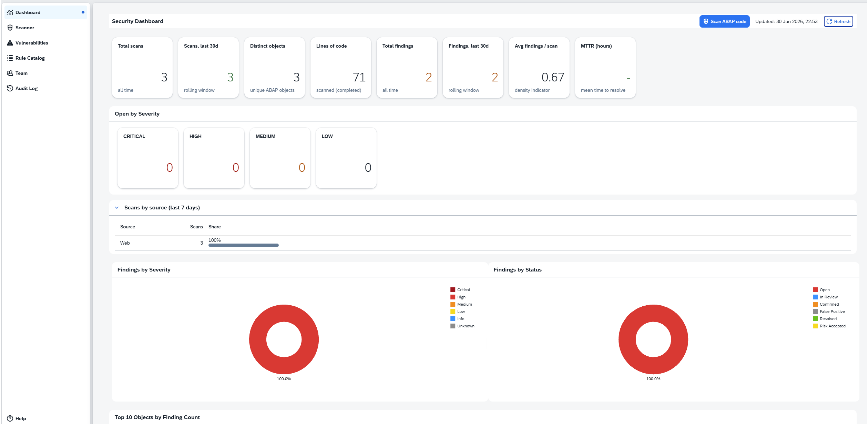
Task: Open the Rule Catalog page
Action: 46,58
